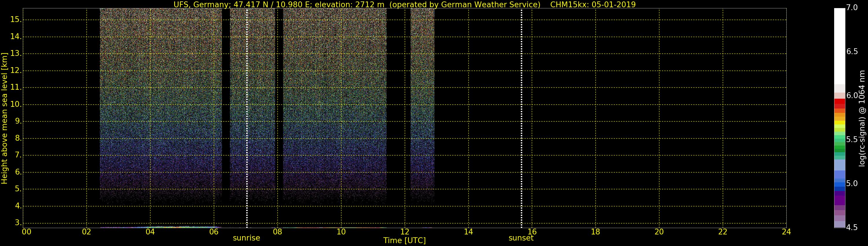Click the time tick label '14'
The width and height of the screenshot is (868, 246).
(x=468, y=232)
